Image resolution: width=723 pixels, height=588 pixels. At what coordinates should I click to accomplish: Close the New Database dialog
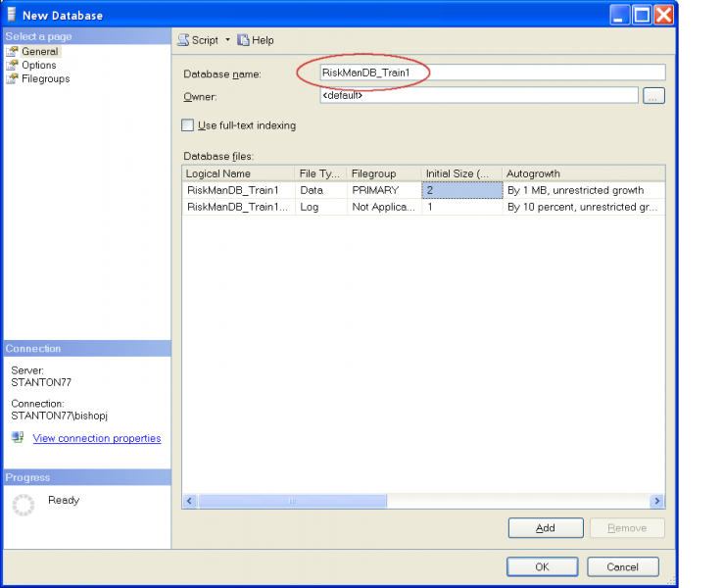coord(663,15)
